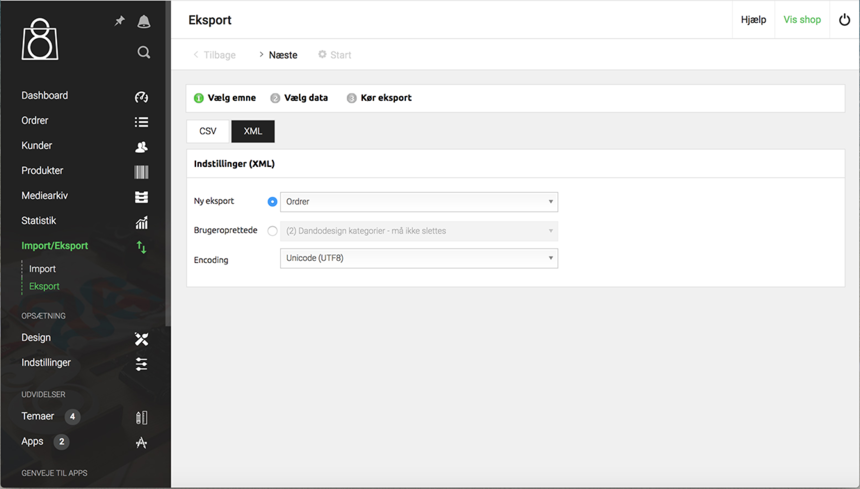Select the XML tab
The image size is (860, 489).
coord(253,131)
